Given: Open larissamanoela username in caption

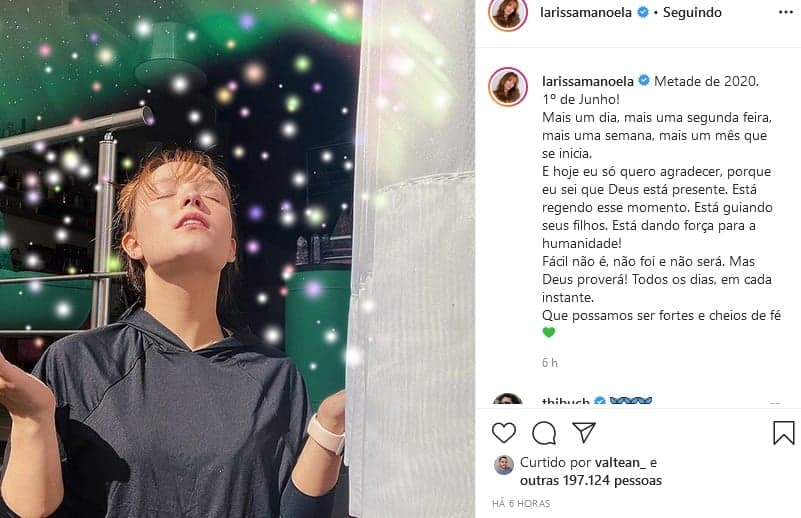Looking at the screenshot, I should [587, 81].
